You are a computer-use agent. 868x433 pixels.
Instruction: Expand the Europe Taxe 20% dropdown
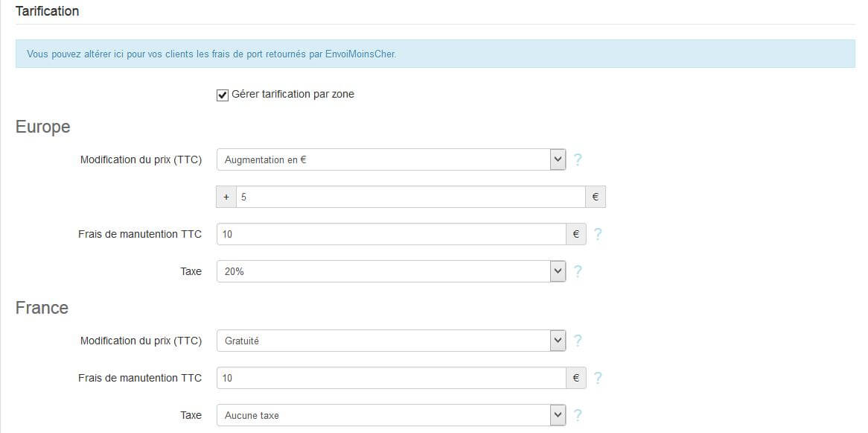pos(391,271)
